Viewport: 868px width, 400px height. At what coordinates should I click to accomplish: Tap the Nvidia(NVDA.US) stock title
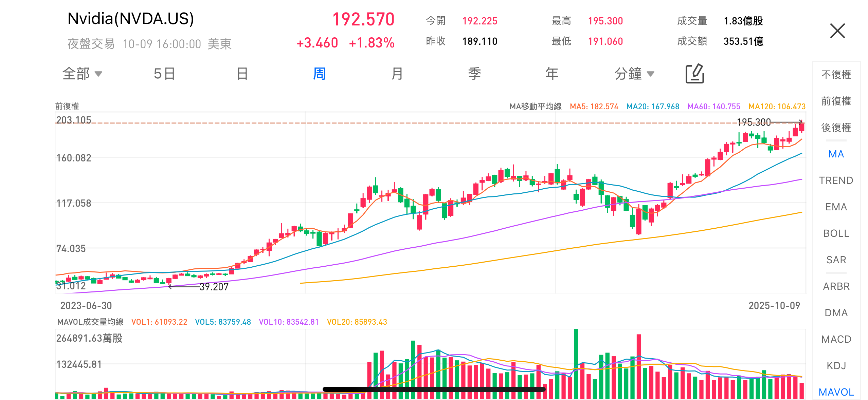coord(131,19)
